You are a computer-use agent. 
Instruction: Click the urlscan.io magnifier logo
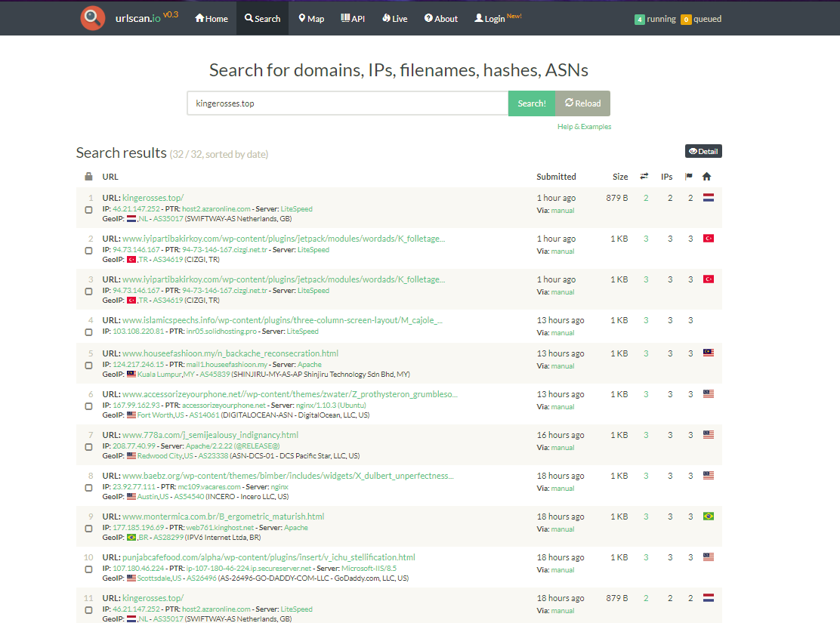[x=93, y=18]
